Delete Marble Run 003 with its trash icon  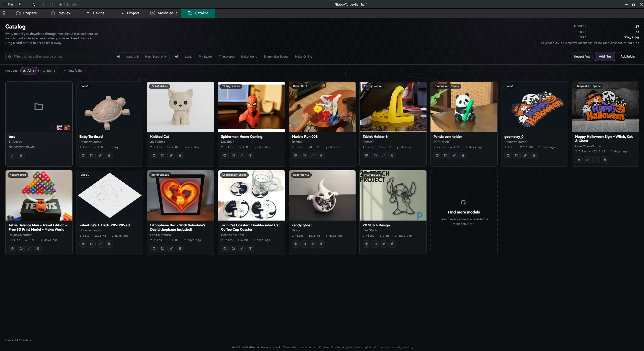(321, 155)
